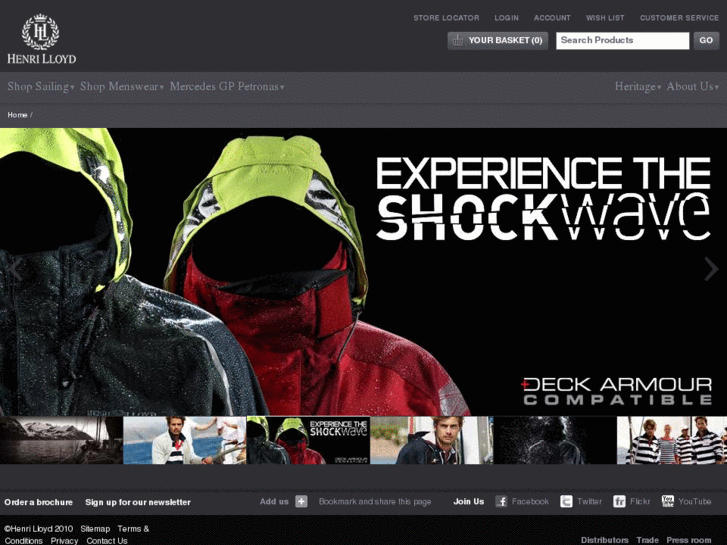Select the man in navy jacket thumbnail

pos(432,440)
